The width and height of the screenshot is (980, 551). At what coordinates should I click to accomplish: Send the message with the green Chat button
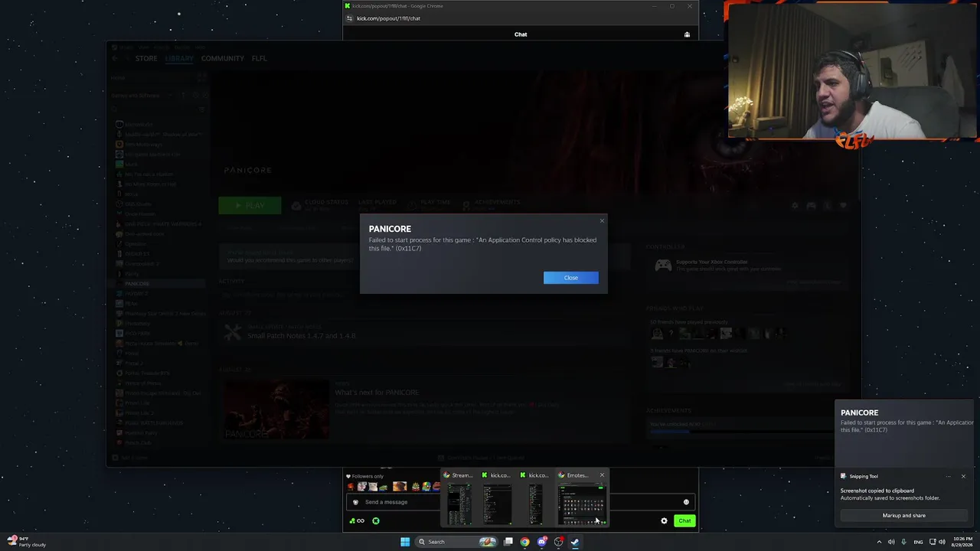tap(684, 521)
